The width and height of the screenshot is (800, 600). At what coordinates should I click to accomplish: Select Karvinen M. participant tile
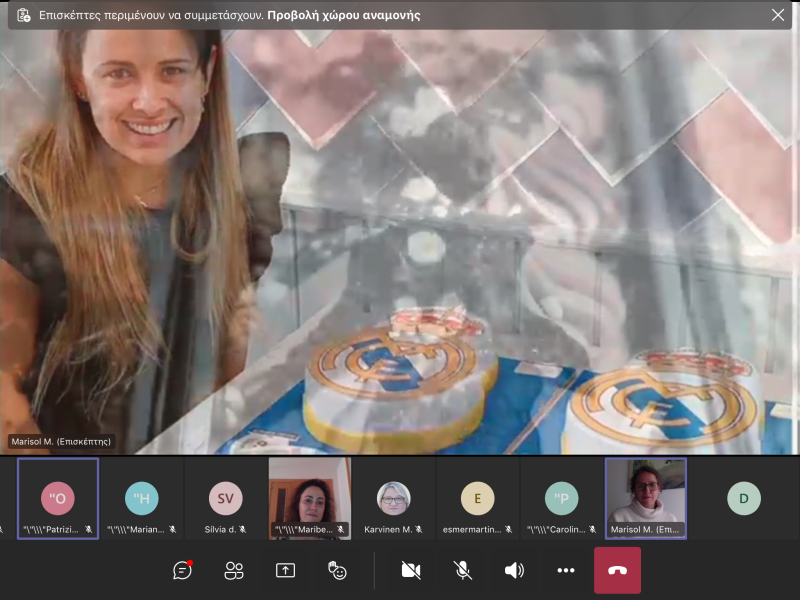[394, 499]
